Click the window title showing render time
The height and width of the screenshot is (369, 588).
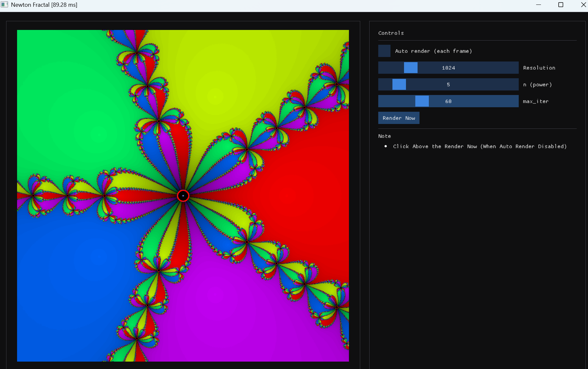(x=44, y=5)
